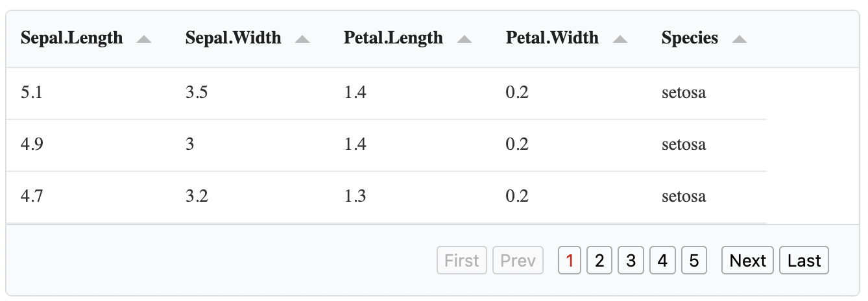This screenshot has height=301, width=868.
Task: Click the Prev page button
Action: [518, 261]
